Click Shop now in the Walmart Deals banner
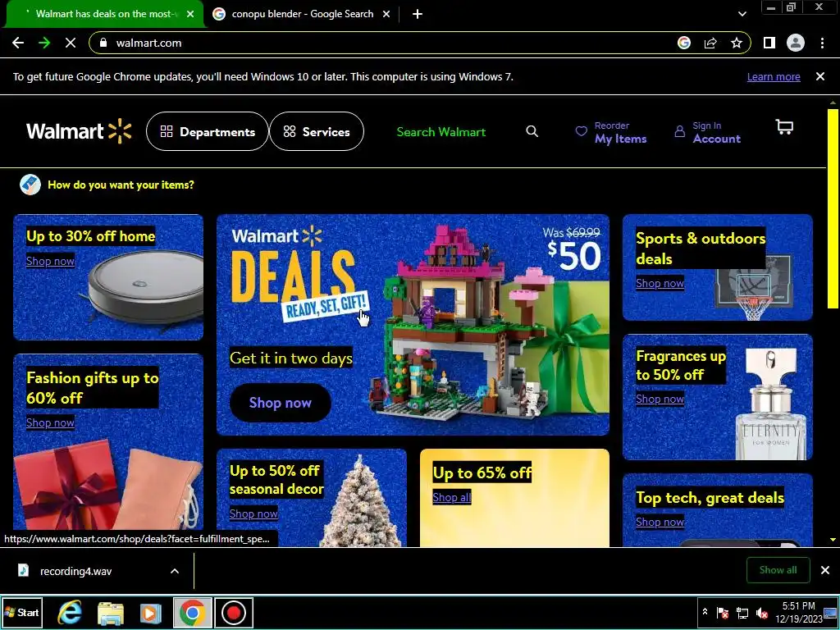The width and height of the screenshot is (840, 630). [x=281, y=403]
